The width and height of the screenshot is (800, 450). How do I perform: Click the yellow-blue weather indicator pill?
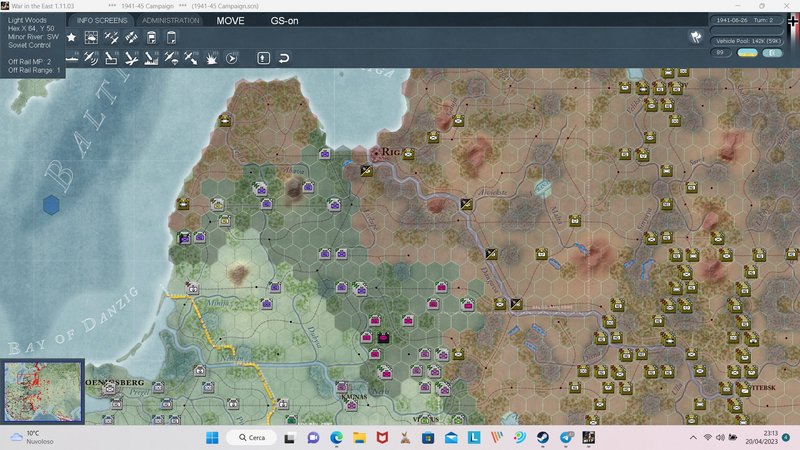click(x=747, y=53)
